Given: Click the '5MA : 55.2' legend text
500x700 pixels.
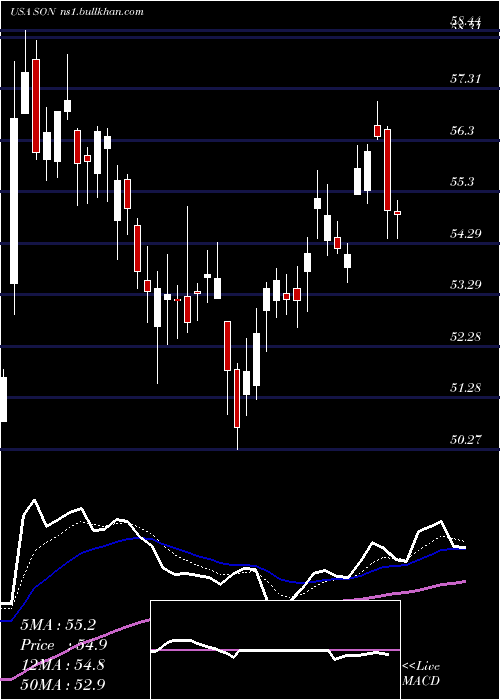Looking at the screenshot, I should (58, 625).
